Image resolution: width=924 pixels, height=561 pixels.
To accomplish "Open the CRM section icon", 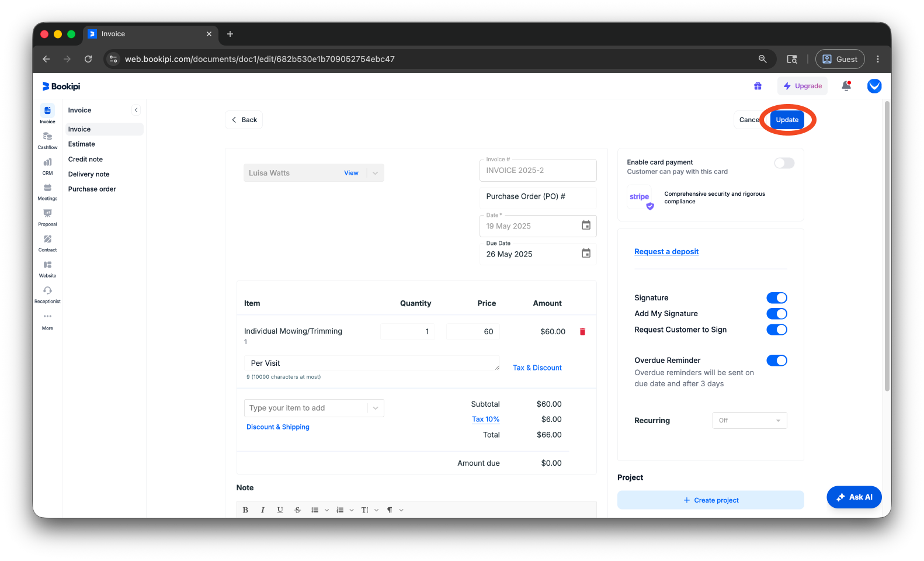I will (x=47, y=162).
